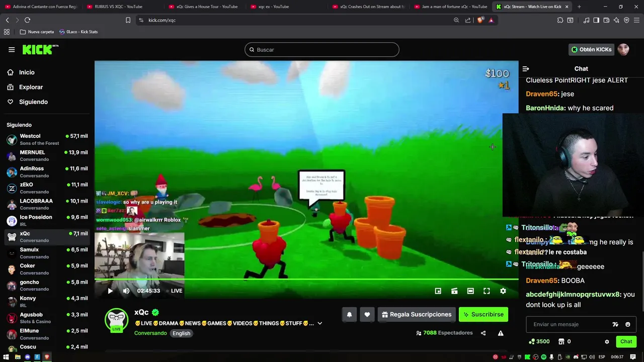Open clip creation icon in player
This screenshot has height=362, width=644.
[x=454, y=291]
